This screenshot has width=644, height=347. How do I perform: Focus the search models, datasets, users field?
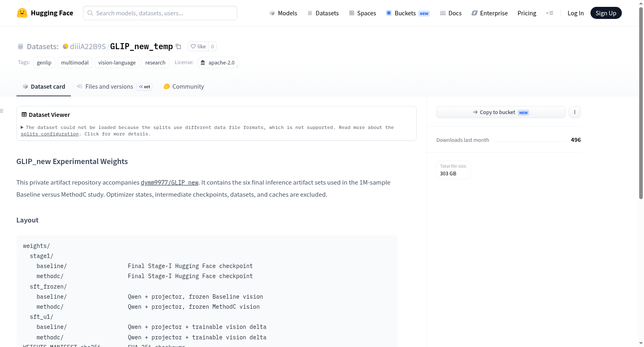(x=160, y=13)
